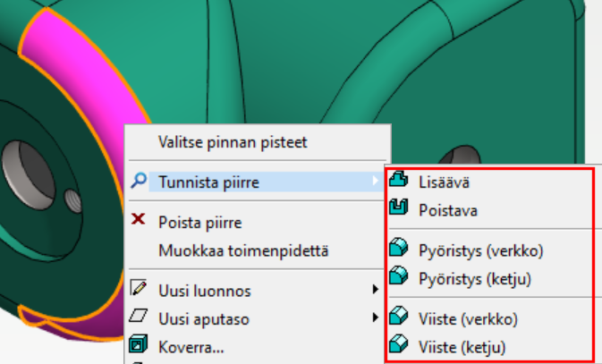Expand the Tunnista piirre submenu arrow
602x364 pixels.
click(x=376, y=182)
